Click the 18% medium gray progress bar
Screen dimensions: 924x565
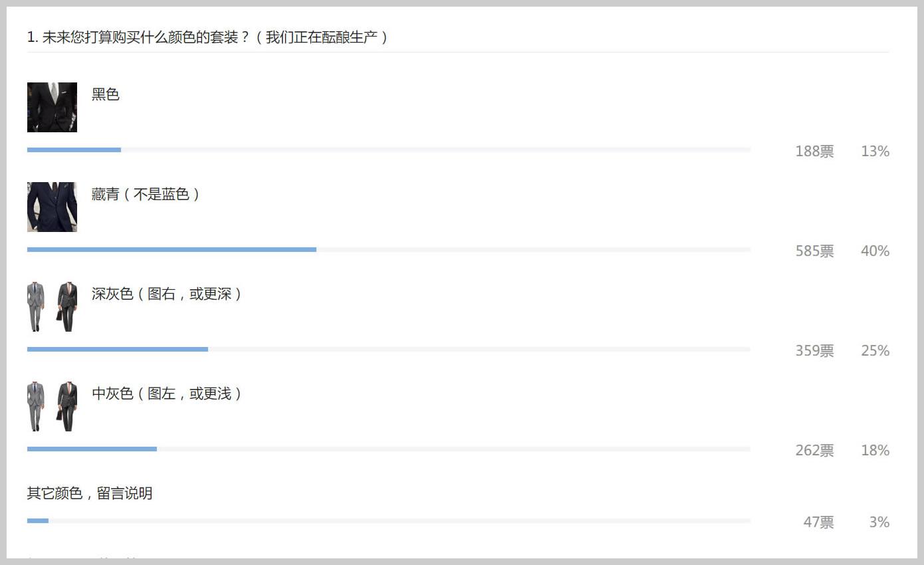click(x=388, y=449)
